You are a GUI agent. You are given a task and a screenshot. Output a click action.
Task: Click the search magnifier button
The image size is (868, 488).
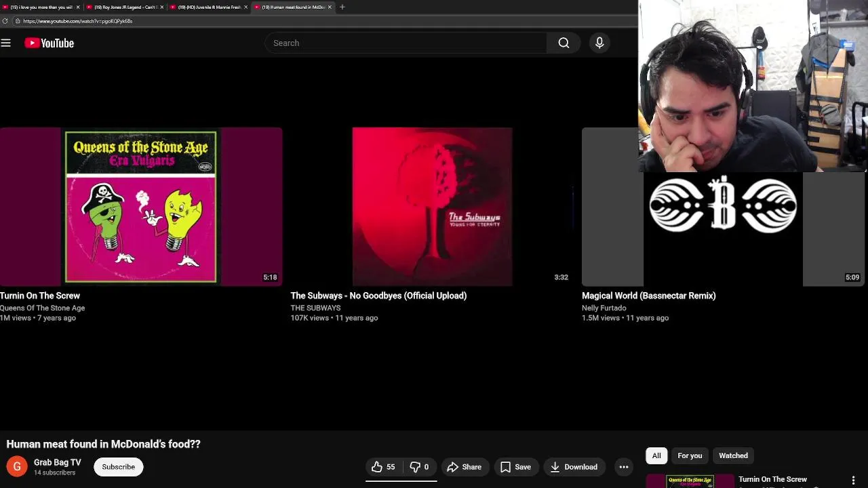point(564,43)
